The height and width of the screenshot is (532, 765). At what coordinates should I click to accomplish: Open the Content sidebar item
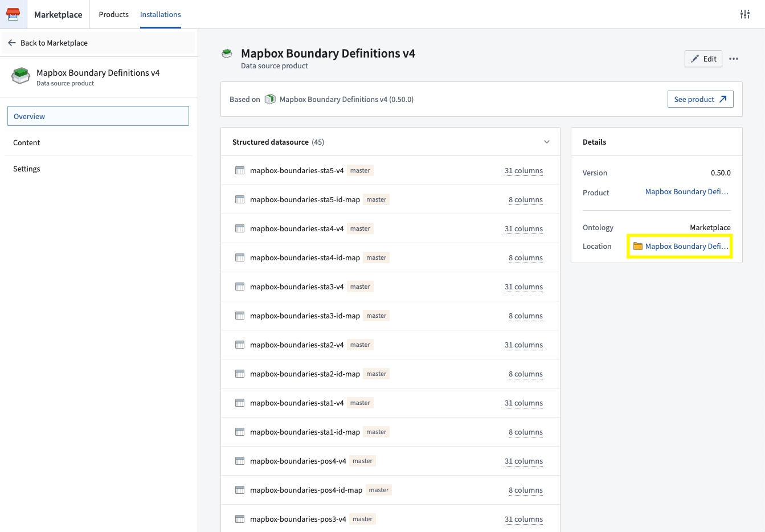pos(98,142)
